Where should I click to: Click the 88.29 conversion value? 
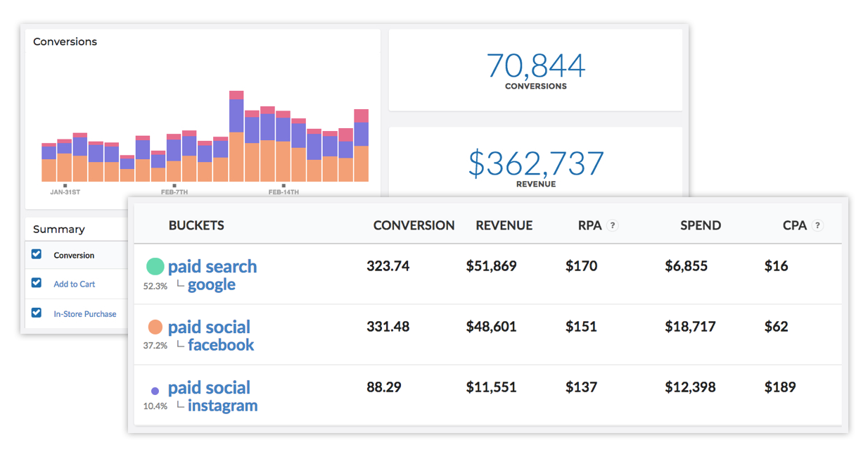click(384, 387)
